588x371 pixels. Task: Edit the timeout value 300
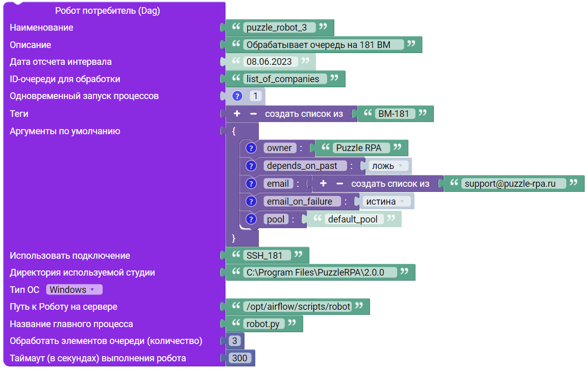pos(239,358)
